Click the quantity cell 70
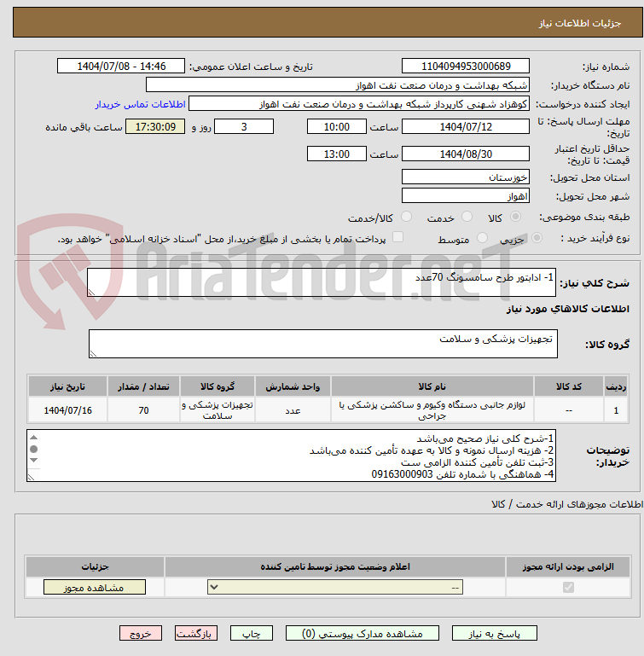Screen dimensions: 644x656 pos(143,410)
